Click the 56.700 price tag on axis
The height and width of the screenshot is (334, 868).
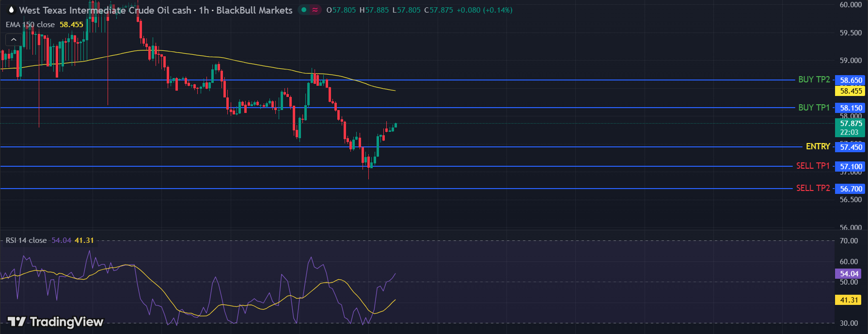[851, 189]
